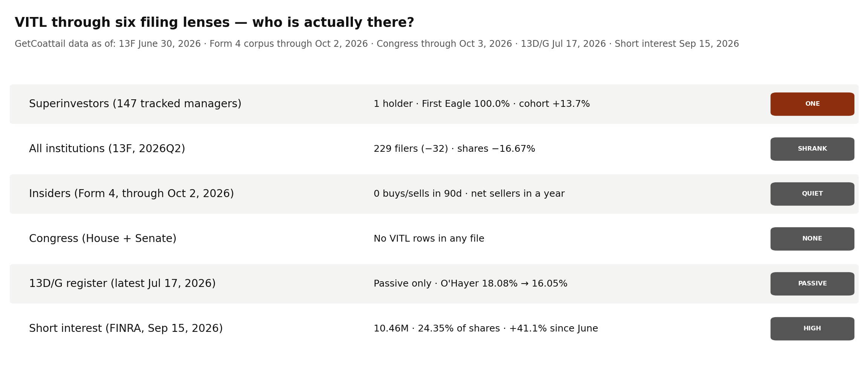Click the PASSIVE status badge

[812, 284]
